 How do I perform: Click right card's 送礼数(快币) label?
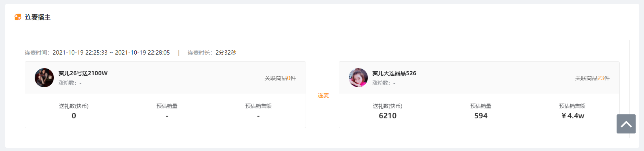[x=388, y=106]
